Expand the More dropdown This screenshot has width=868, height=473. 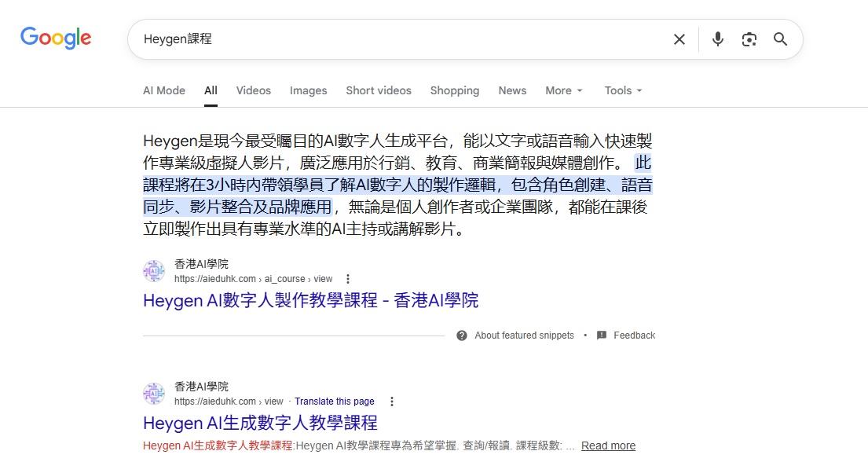pyautogui.click(x=563, y=90)
